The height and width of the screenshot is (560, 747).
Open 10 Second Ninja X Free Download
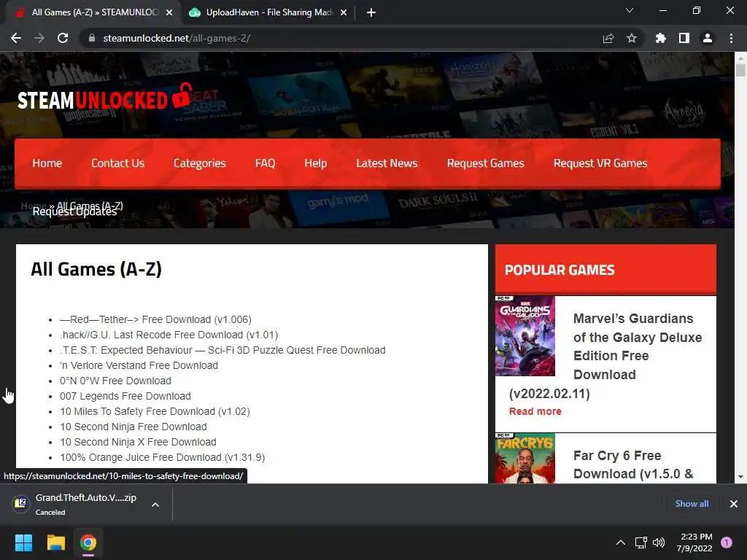(x=138, y=442)
